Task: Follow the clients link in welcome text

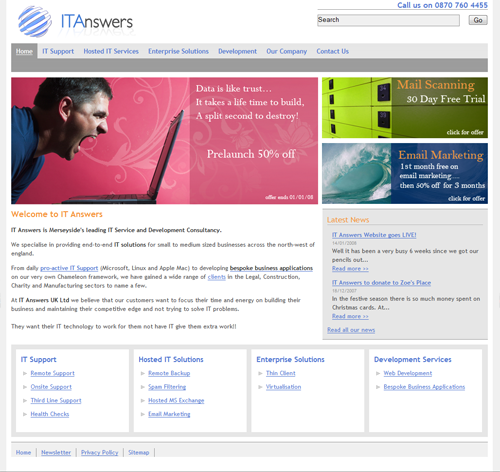Action: coord(217,277)
